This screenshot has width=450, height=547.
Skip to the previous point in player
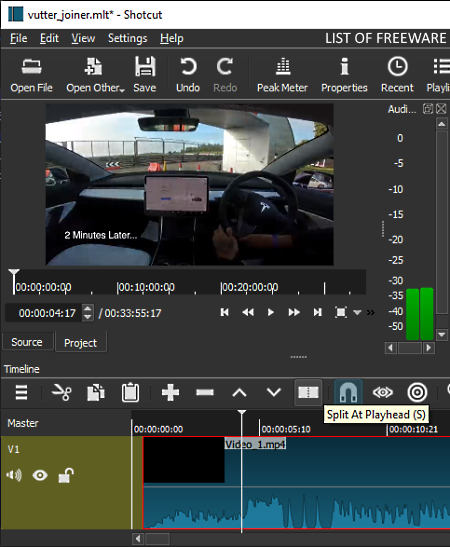[225, 312]
